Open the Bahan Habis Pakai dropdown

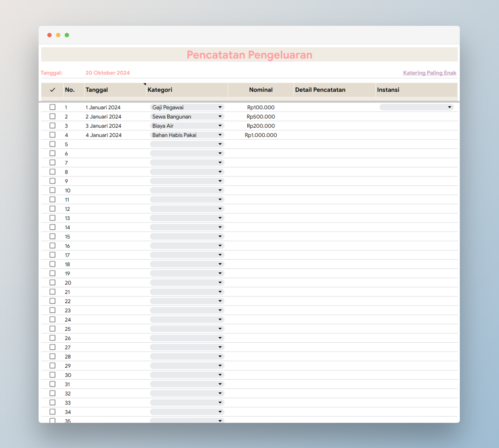point(187,135)
